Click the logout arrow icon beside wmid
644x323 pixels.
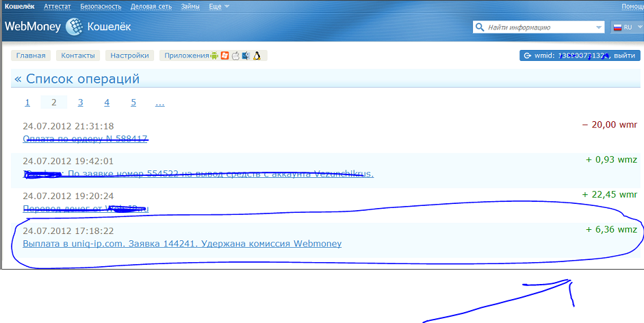[x=527, y=55]
